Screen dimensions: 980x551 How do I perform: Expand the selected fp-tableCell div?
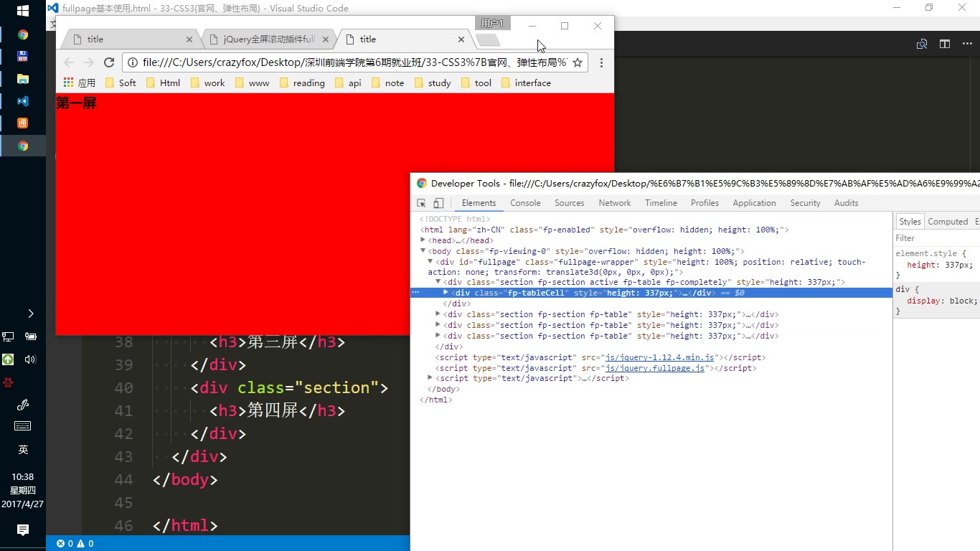[446, 293]
